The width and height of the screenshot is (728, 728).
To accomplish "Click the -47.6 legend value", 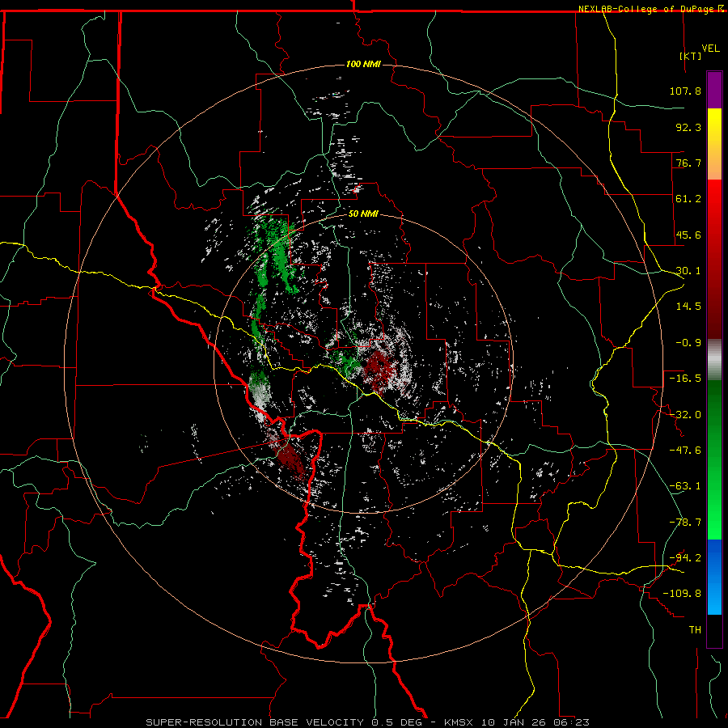I will point(685,451).
